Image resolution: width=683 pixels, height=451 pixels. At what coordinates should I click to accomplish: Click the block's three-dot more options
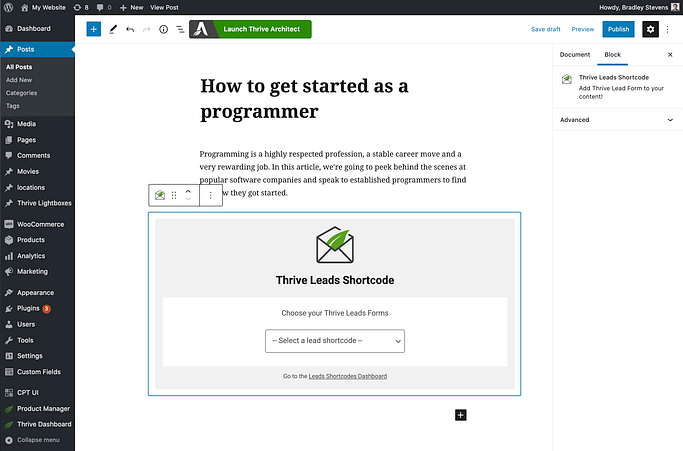[x=210, y=195]
